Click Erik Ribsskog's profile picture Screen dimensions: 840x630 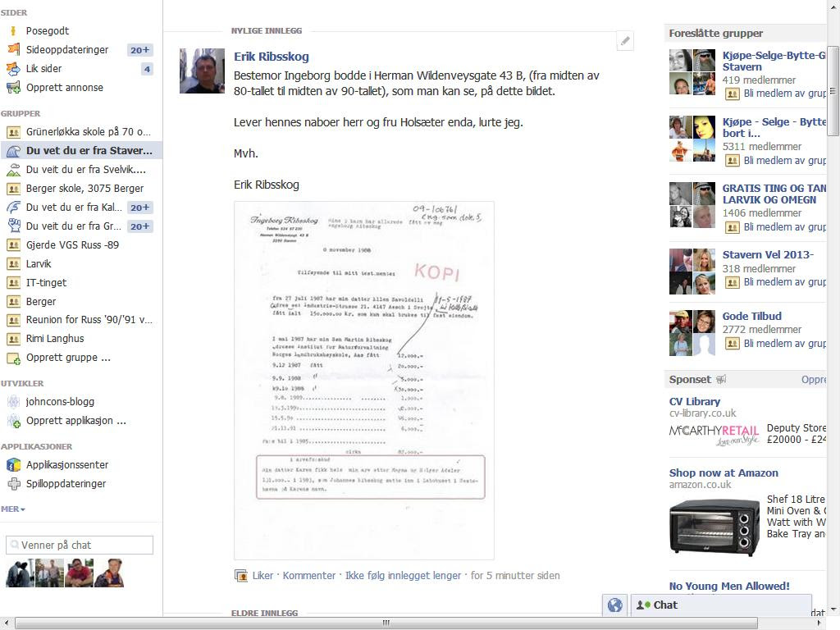(x=202, y=71)
